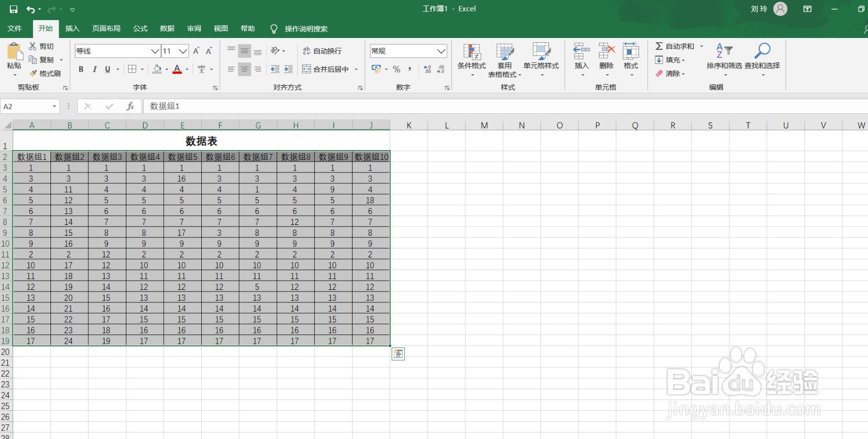Click the 格式 Format cells button

point(631,60)
